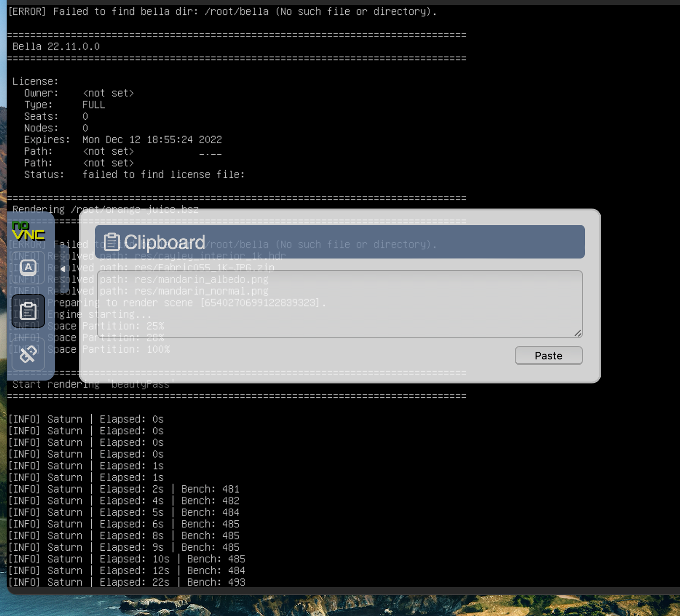This screenshot has width=680, height=616.
Task: Collapse the noVNC control bar with arrow handle
Action: (x=63, y=269)
